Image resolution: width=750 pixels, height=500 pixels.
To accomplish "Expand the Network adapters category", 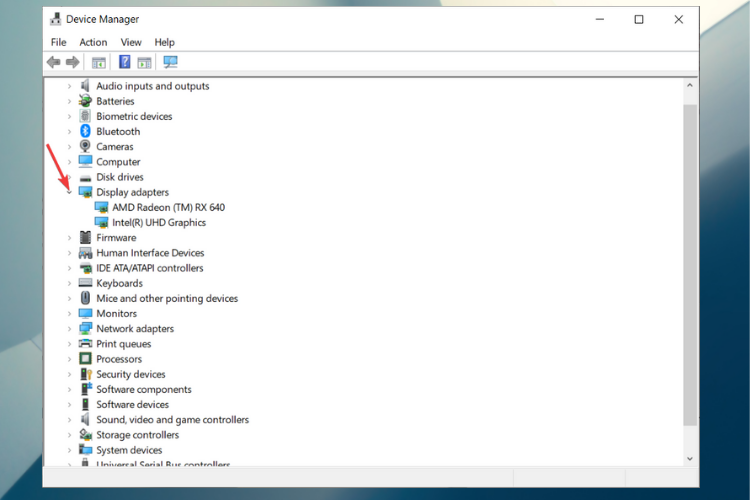I will [69, 329].
